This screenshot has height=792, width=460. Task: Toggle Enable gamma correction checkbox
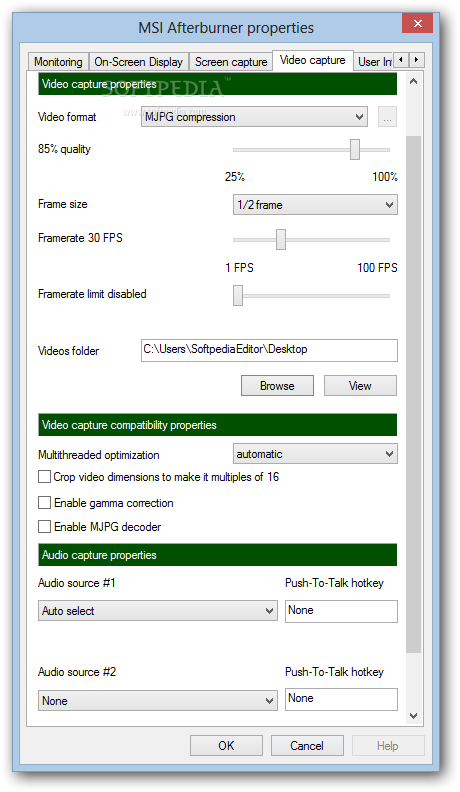pos(44,503)
